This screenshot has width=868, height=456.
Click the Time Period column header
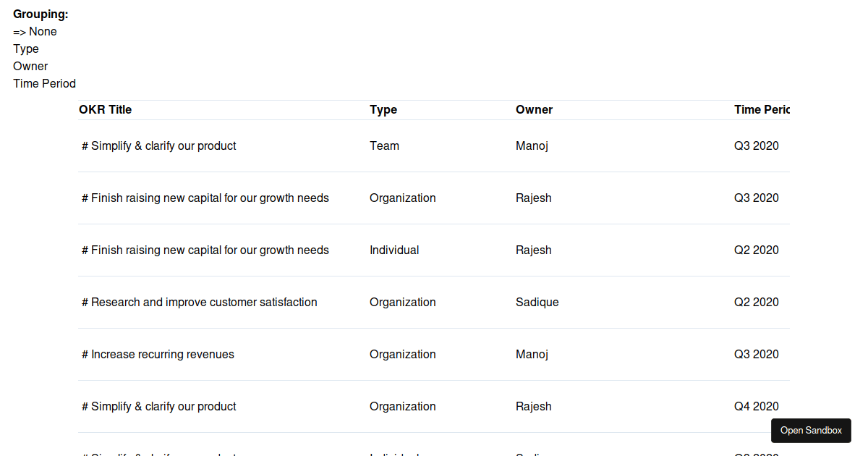761,109
